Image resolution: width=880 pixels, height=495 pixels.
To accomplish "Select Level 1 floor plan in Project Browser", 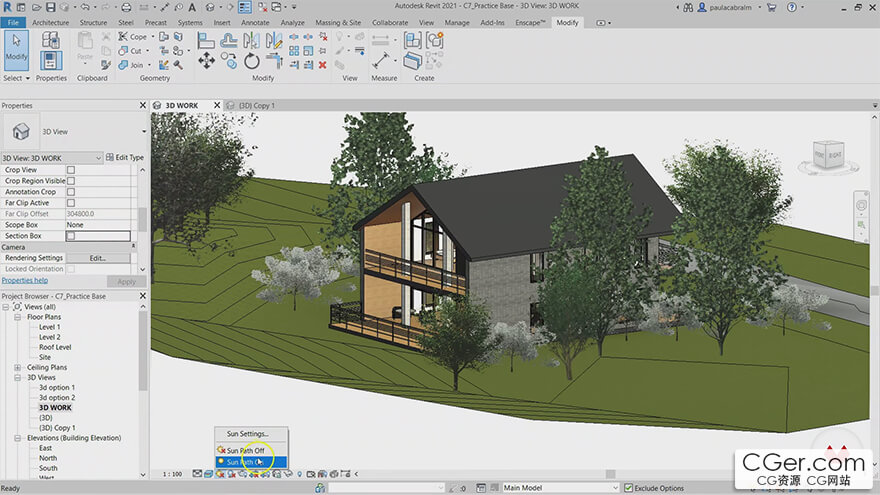I will [x=50, y=327].
